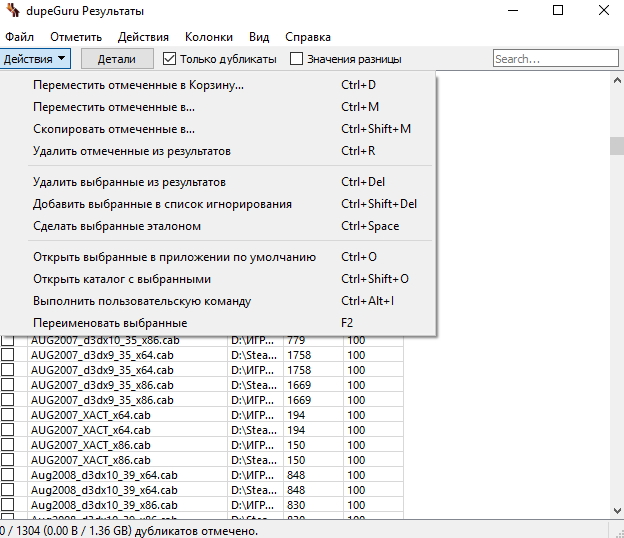Enable the Значения разницы checkbox
Screen dimensions: 624x538
click(297, 59)
